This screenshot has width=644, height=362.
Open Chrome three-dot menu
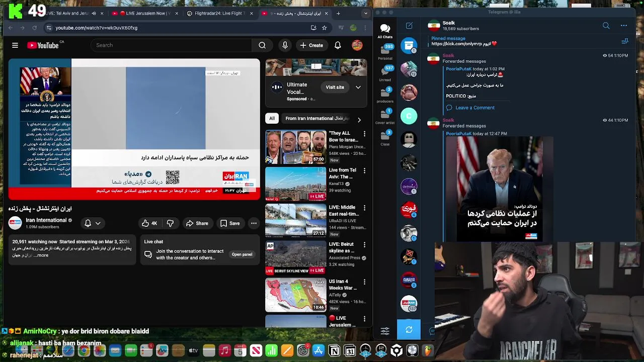click(x=365, y=28)
